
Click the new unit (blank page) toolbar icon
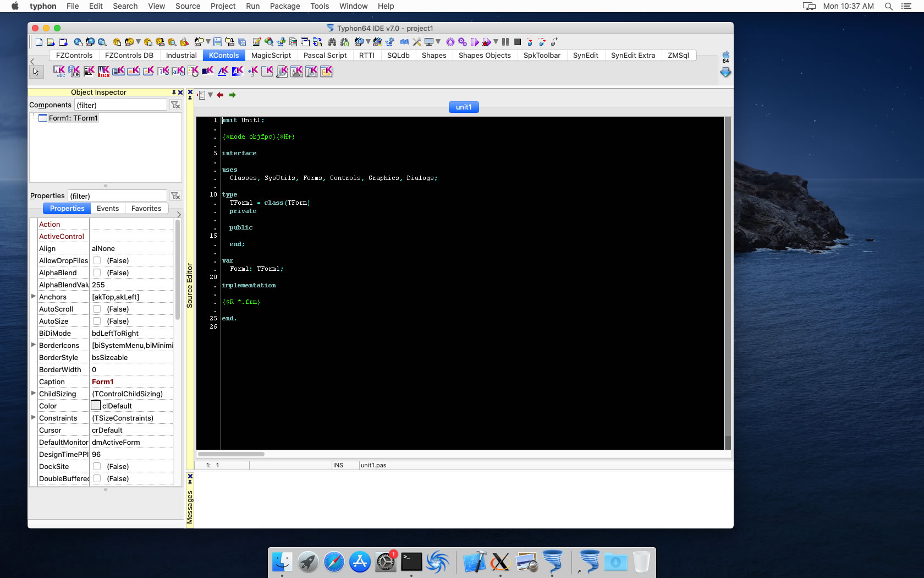click(x=39, y=42)
